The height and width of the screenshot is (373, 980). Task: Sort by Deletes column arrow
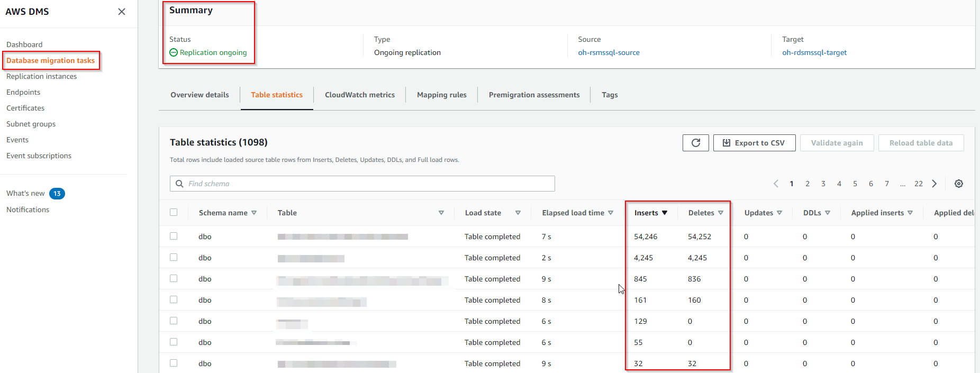[721, 213]
